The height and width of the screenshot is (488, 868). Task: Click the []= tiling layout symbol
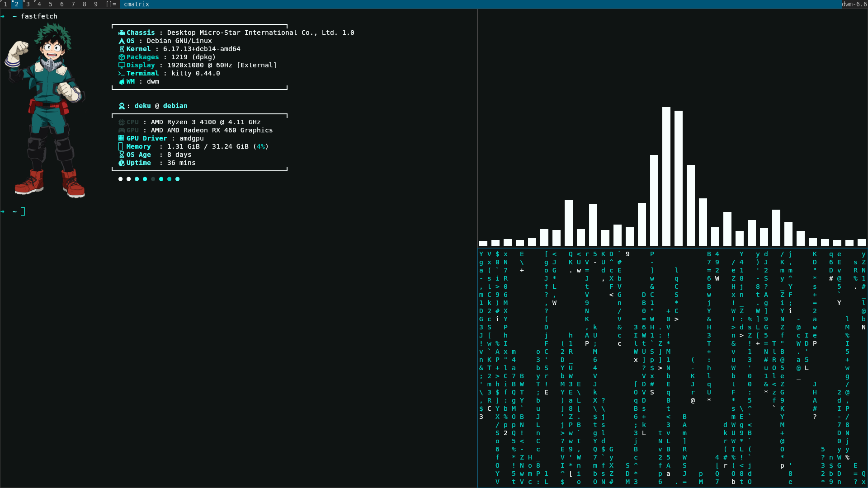click(111, 4)
